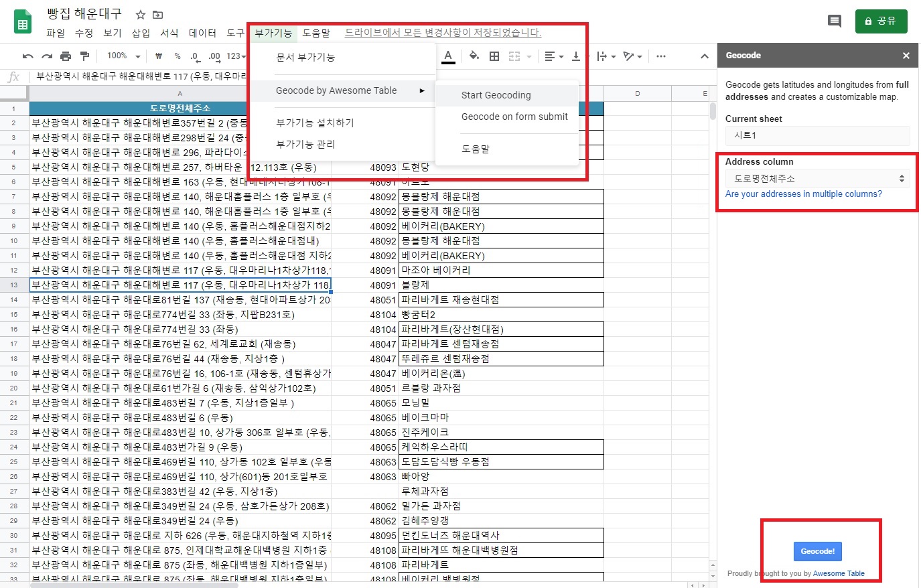Select row 13 header
The image size is (921, 588).
click(x=14, y=285)
